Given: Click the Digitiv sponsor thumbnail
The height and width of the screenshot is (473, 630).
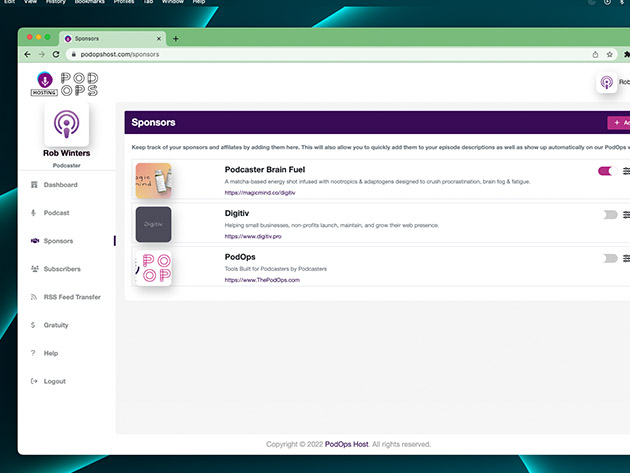Looking at the screenshot, I should pos(153,224).
